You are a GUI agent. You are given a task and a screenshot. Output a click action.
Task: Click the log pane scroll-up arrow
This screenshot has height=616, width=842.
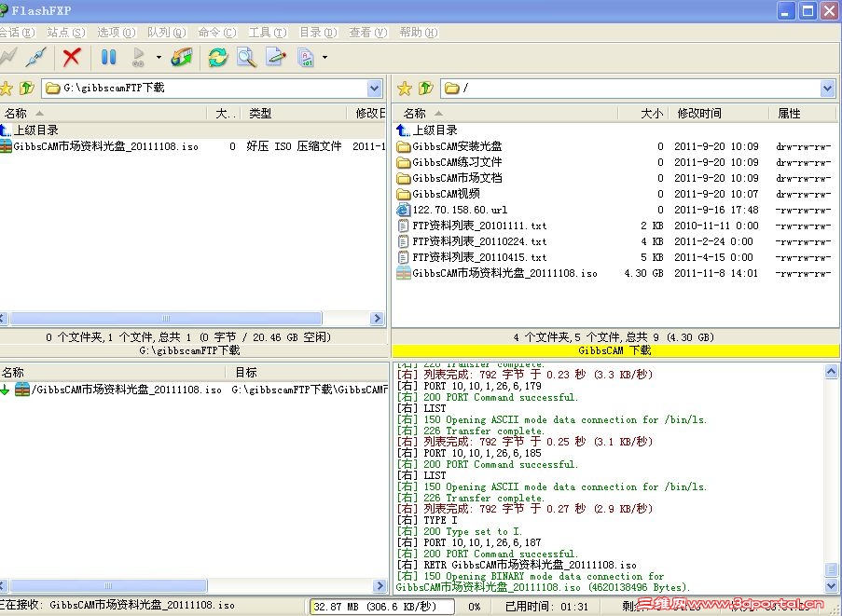point(831,371)
